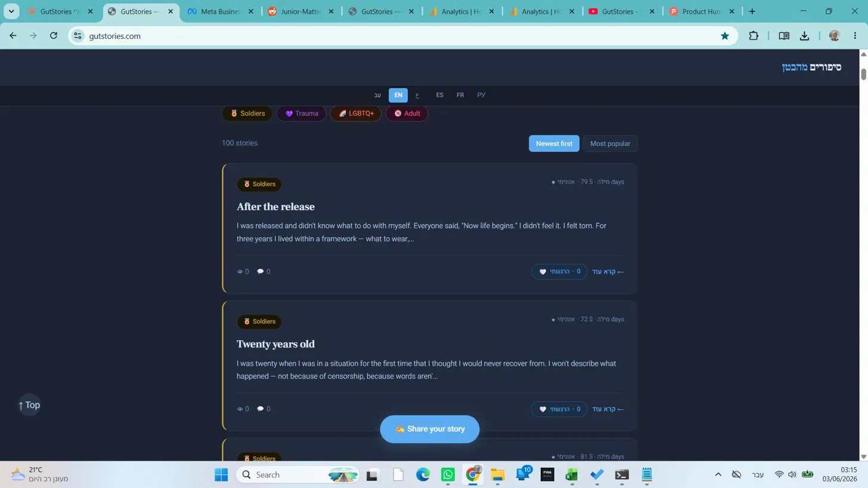Click views eye icon on Twenty years old
Image resolution: width=868 pixels, height=488 pixels.
[x=240, y=409]
